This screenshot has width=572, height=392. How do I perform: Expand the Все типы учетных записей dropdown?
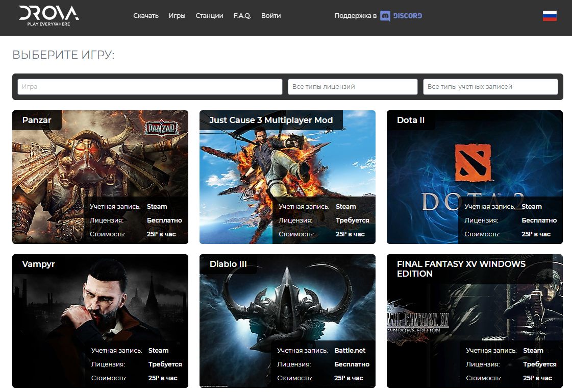tap(491, 87)
